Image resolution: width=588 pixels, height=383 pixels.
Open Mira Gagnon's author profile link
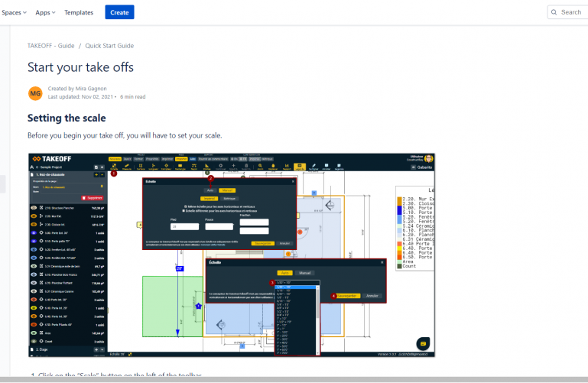[91, 89]
